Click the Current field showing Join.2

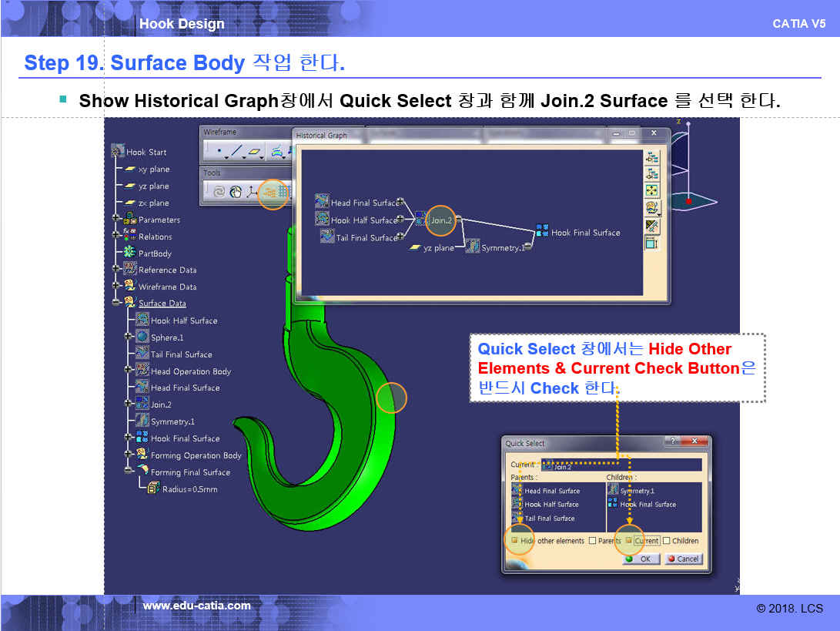tap(621, 465)
